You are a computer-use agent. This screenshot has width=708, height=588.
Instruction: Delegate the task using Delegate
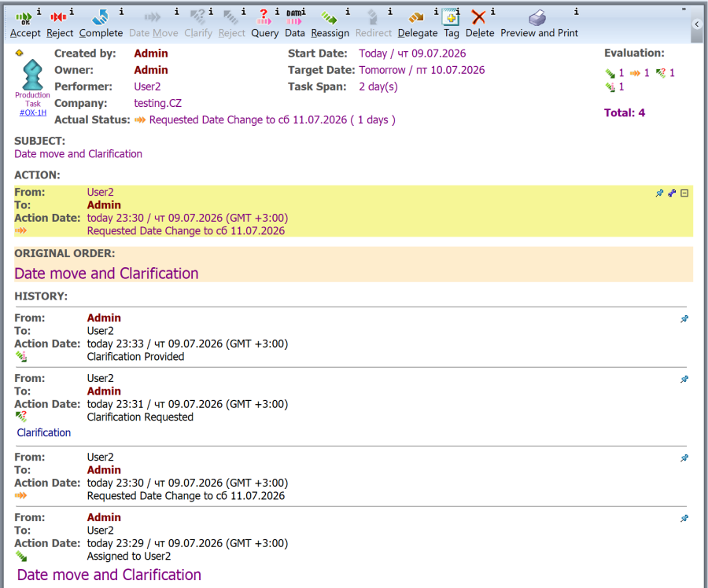click(417, 25)
